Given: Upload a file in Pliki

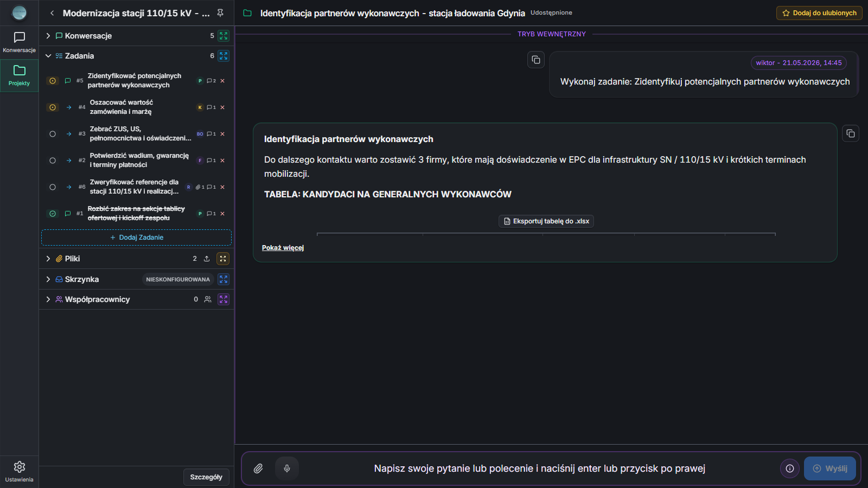Looking at the screenshot, I should [x=207, y=259].
